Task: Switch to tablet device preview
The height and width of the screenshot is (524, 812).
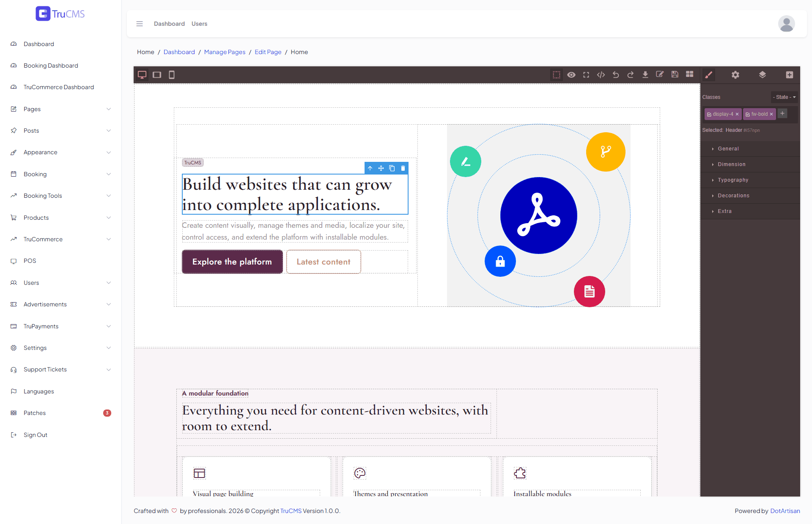Action: point(157,75)
